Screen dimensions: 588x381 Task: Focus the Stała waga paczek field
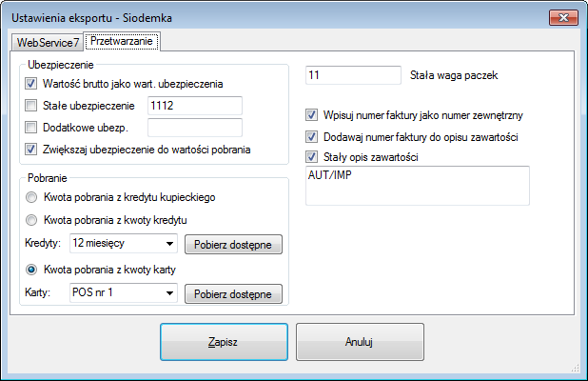tap(353, 75)
